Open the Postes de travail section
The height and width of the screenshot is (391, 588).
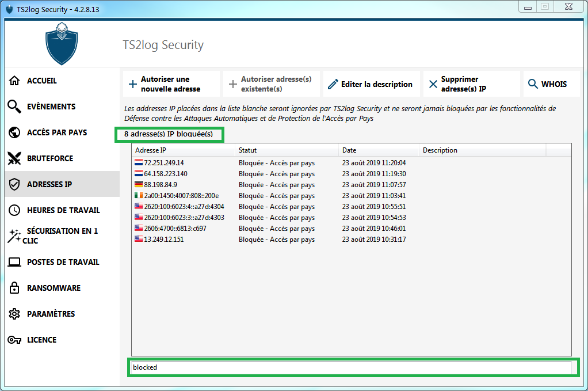[x=62, y=262]
